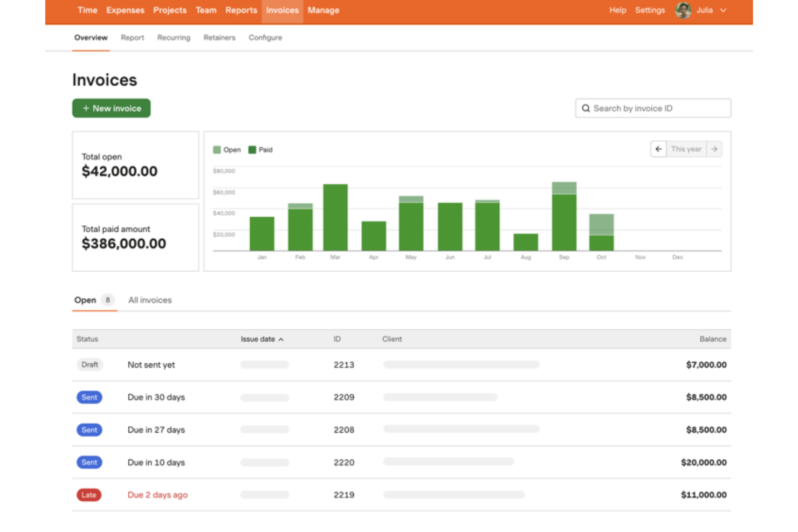Open the Due 2 days ago late invoice

coord(157,494)
